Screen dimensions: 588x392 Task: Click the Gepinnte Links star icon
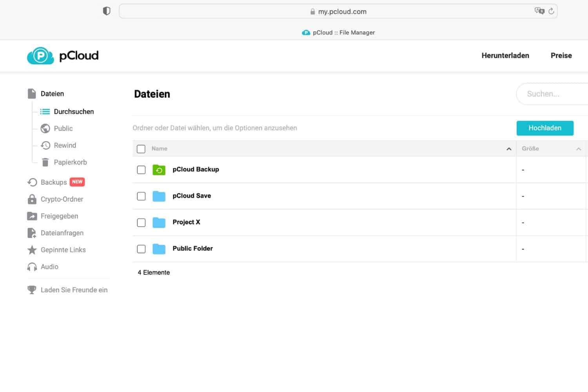point(32,250)
